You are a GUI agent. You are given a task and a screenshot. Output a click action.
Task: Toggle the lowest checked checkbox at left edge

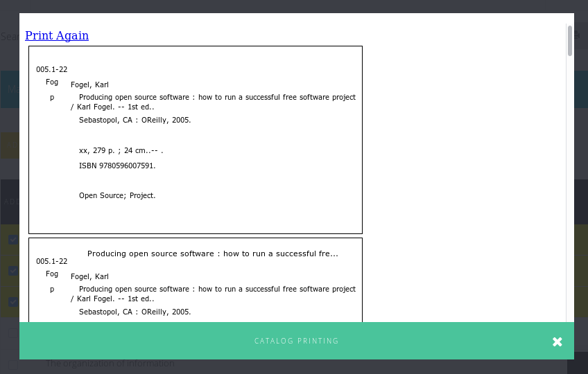click(x=12, y=301)
